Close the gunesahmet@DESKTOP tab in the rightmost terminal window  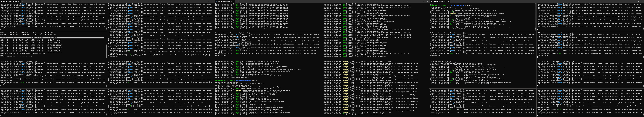[448, 1]
